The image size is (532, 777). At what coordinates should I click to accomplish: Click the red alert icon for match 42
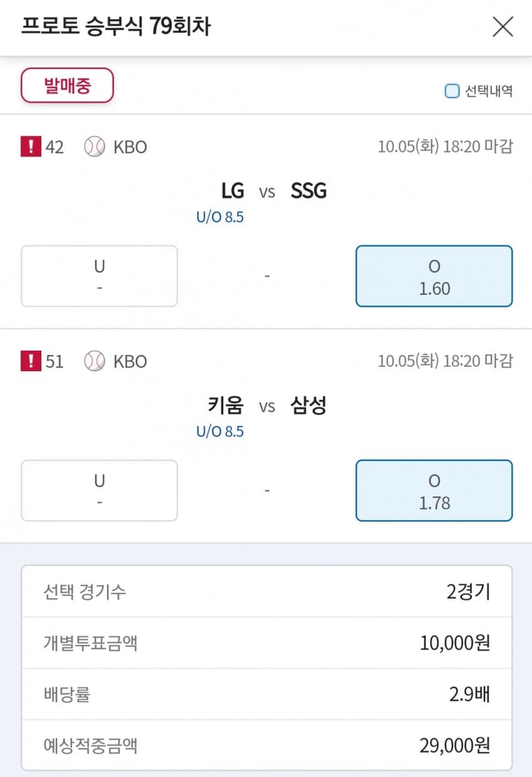click(x=30, y=147)
